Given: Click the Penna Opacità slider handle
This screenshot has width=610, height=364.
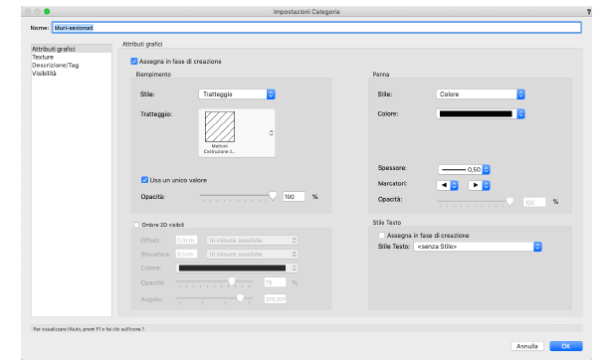Looking at the screenshot, I should click(509, 201).
